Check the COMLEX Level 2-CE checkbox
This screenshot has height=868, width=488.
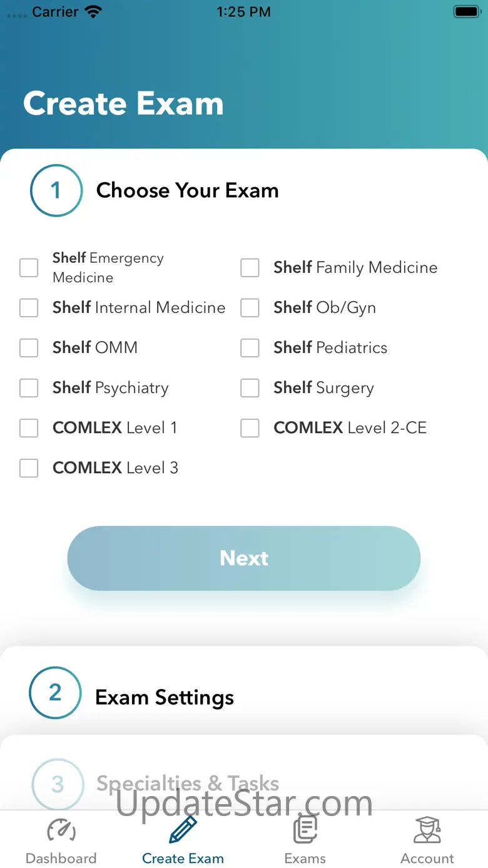click(250, 428)
